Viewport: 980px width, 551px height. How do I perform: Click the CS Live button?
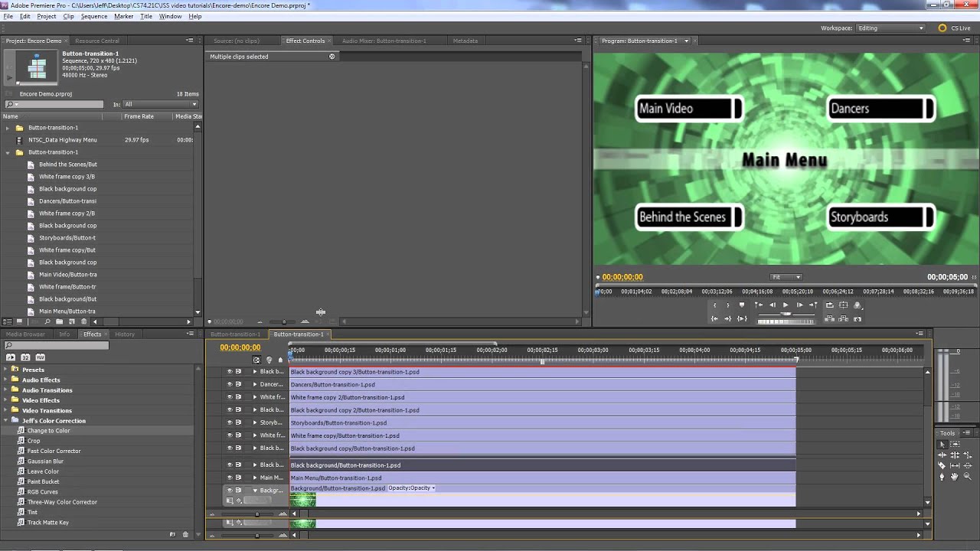pyautogui.click(x=954, y=28)
